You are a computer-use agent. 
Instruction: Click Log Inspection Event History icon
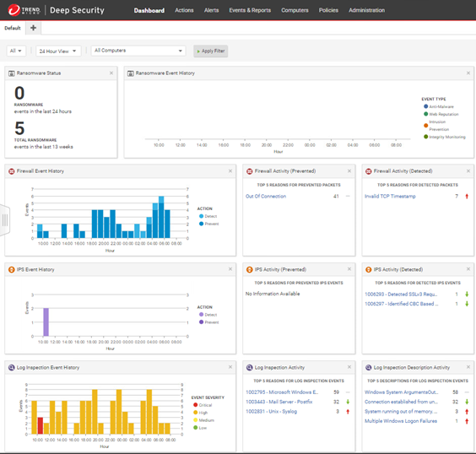pyautogui.click(x=12, y=368)
